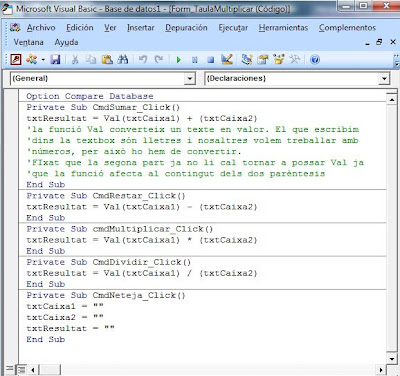This screenshot has width=400, height=376.
Task: Click the vertical scrollbar down arrow
Action: (392, 359)
